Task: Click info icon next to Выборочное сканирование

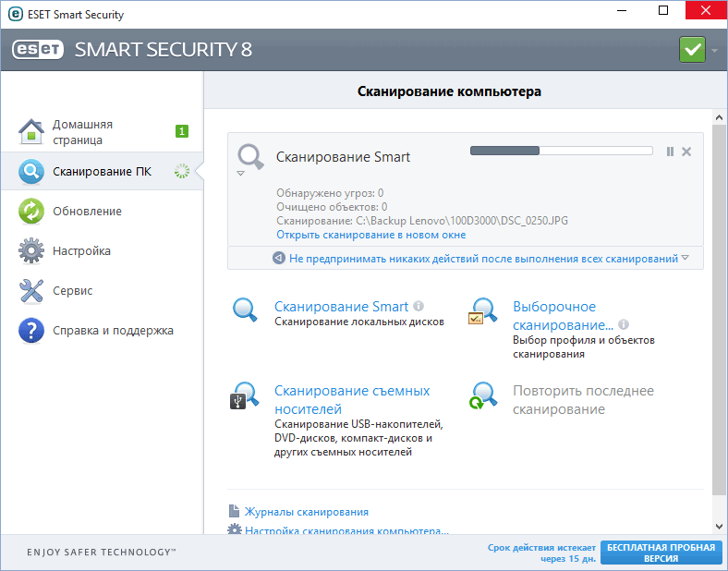Action: pos(624,324)
